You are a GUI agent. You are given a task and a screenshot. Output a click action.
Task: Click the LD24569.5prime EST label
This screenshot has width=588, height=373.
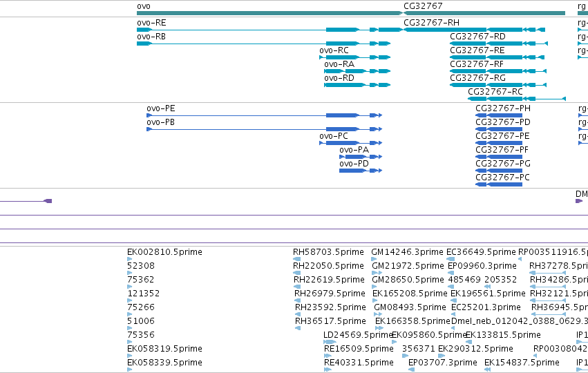[x=358, y=335]
